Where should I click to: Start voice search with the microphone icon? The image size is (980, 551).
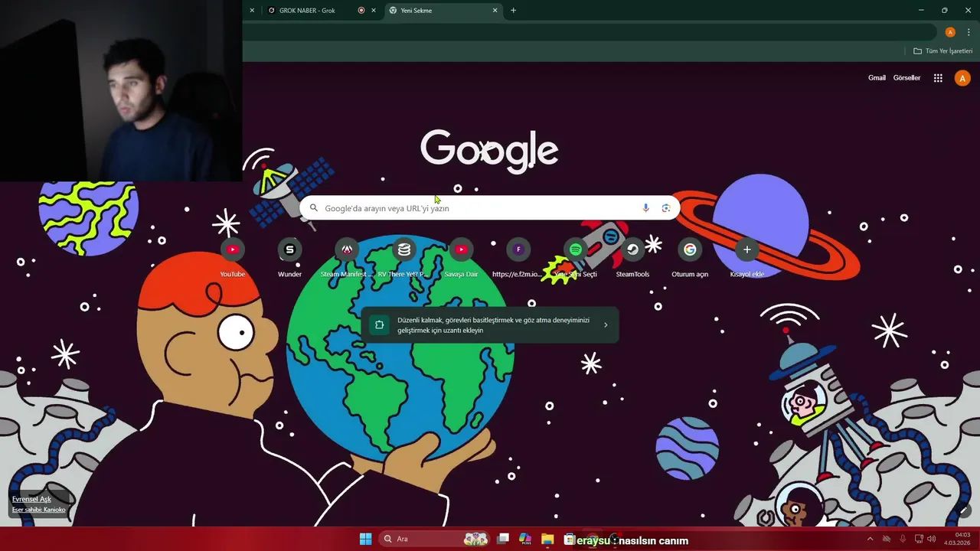point(645,208)
